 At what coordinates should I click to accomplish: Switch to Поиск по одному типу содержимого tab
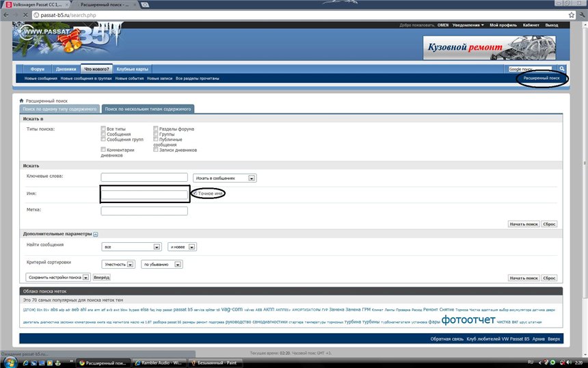point(59,109)
